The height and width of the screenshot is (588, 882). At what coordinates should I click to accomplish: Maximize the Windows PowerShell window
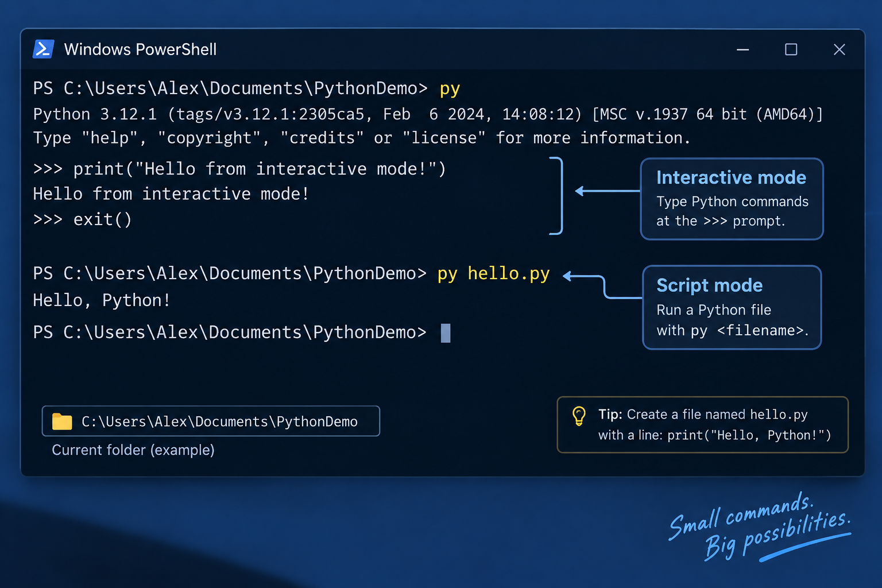[791, 50]
